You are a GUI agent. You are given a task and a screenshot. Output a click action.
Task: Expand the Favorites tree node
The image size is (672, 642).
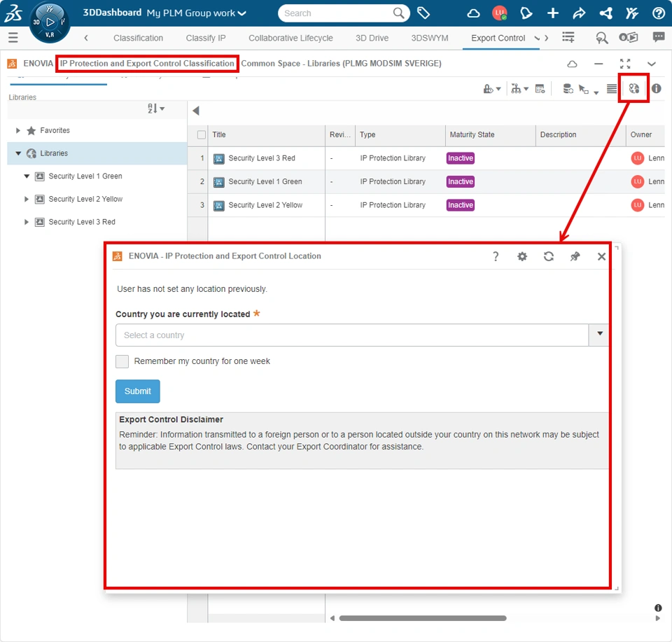[18, 130]
